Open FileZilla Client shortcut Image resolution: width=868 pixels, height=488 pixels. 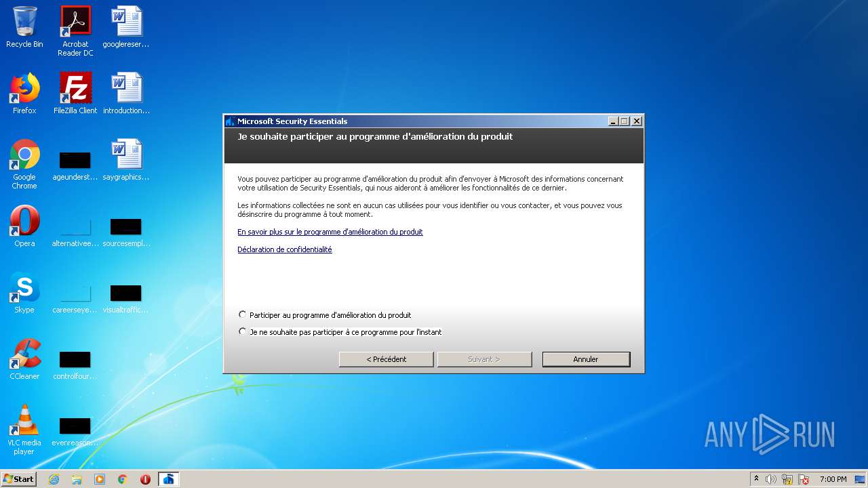[75, 94]
